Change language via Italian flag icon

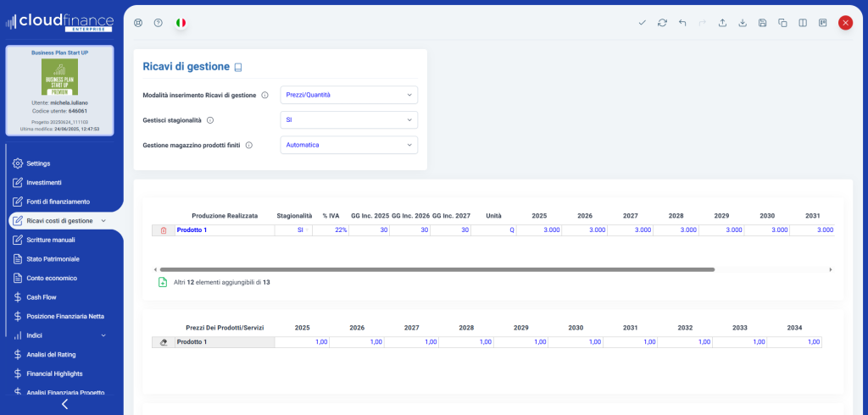click(181, 23)
